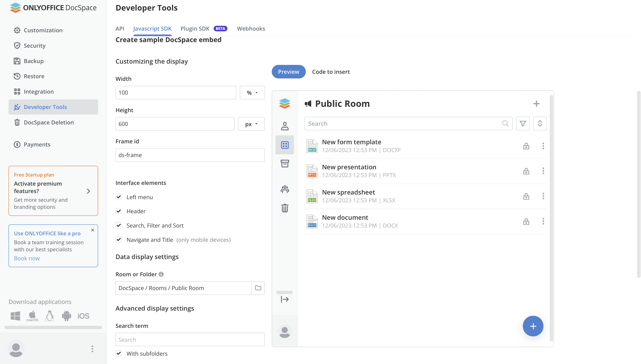Click the Book now link
This screenshot has height=364, width=641.
pos(27,258)
